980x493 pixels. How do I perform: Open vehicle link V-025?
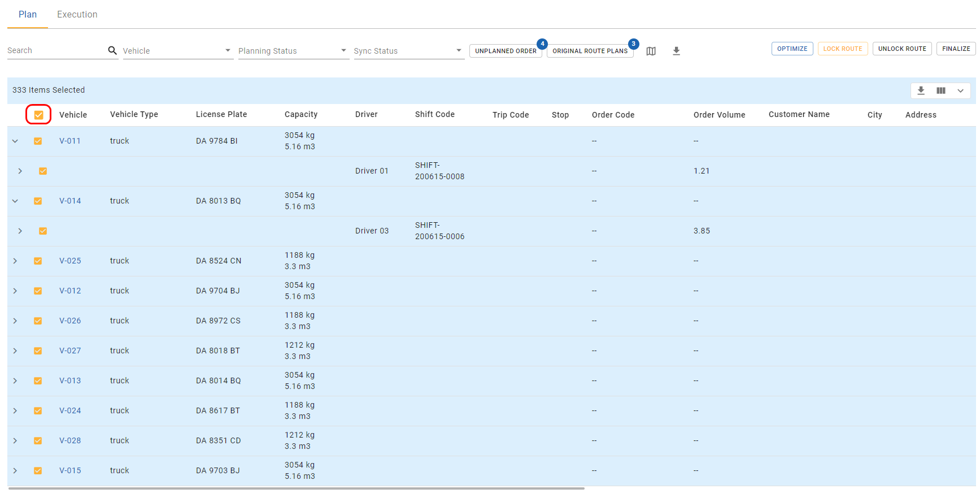70,261
